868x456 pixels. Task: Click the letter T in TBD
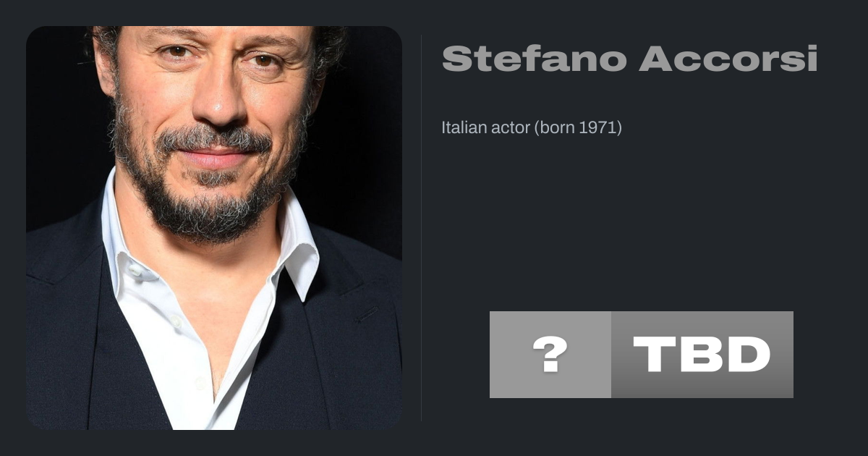click(656, 355)
